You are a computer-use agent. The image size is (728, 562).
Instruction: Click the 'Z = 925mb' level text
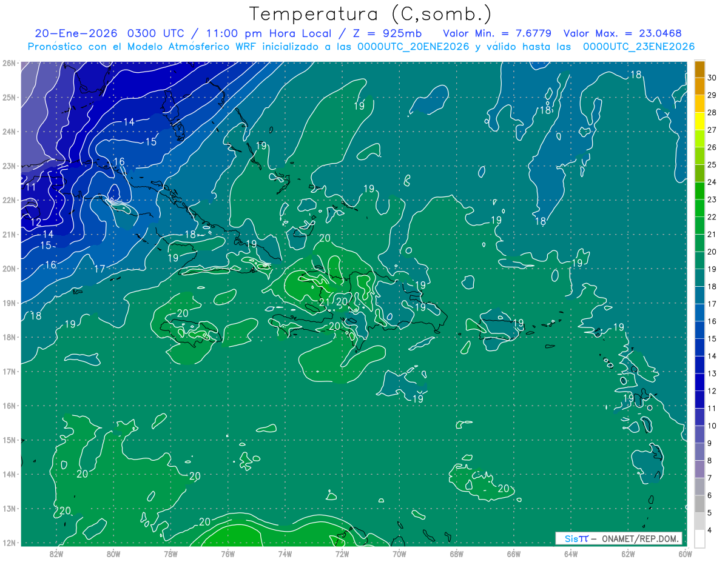[386, 33]
